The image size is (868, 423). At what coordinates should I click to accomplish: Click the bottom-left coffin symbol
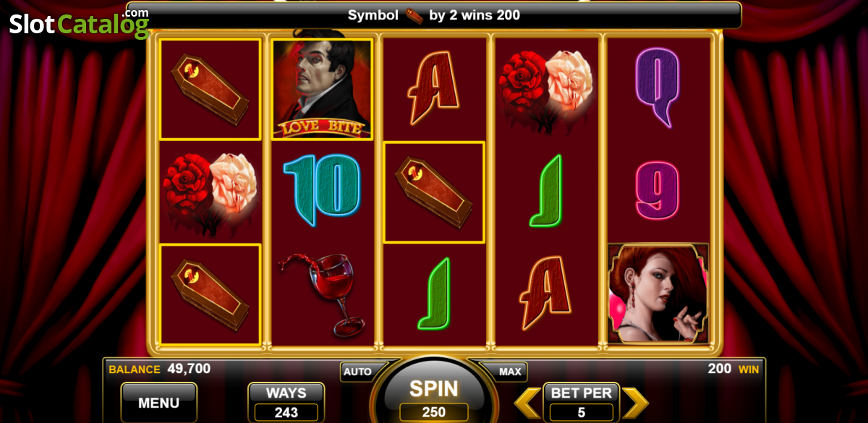210,294
